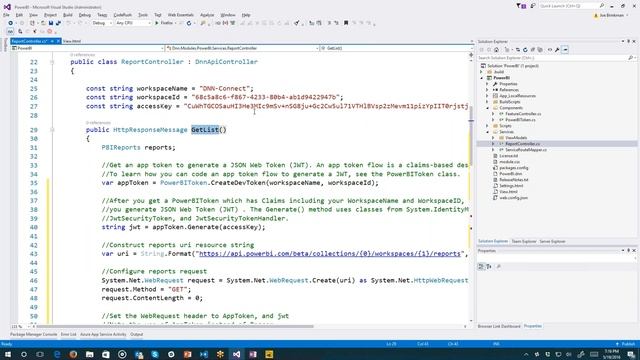Switch to the Team Explorer tab
The height and width of the screenshot is (360, 640).
coord(524,242)
